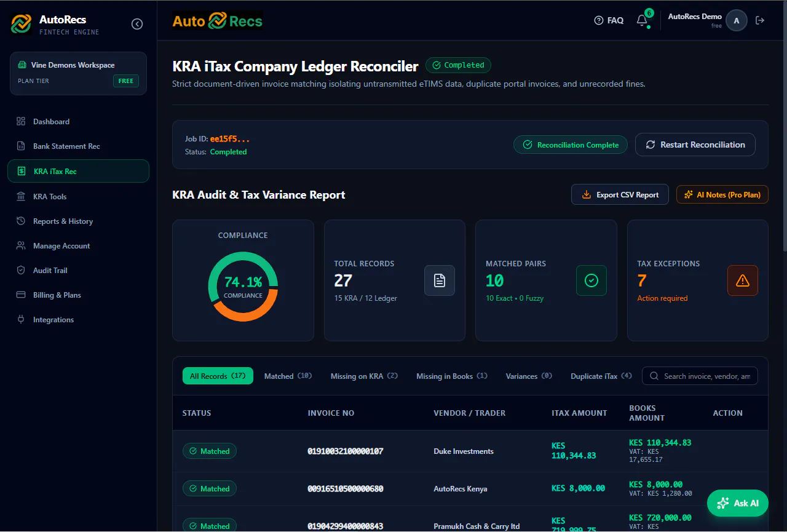Click the Job ID ee15f5...
The image size is (787, 532).
230,139
